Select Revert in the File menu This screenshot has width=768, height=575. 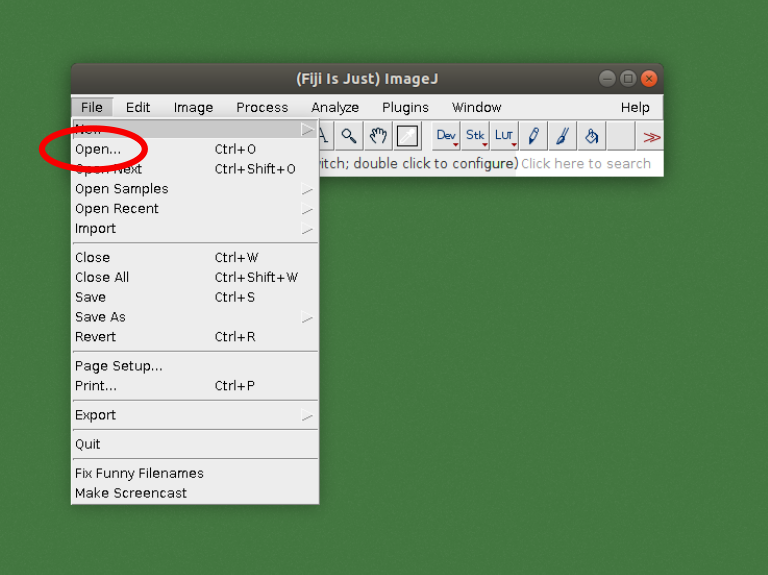pyautogui.click(x=195, y=336)
